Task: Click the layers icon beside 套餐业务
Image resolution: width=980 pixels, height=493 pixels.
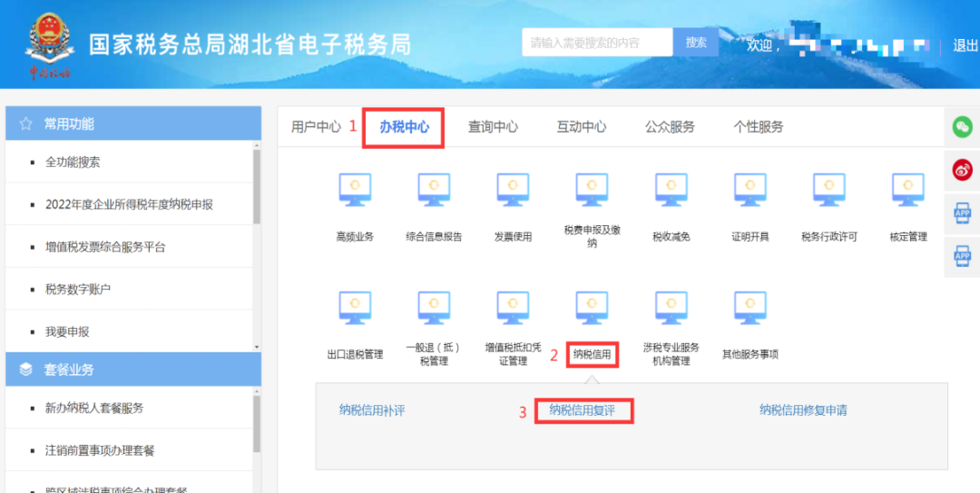Action: tap(25, 370)
